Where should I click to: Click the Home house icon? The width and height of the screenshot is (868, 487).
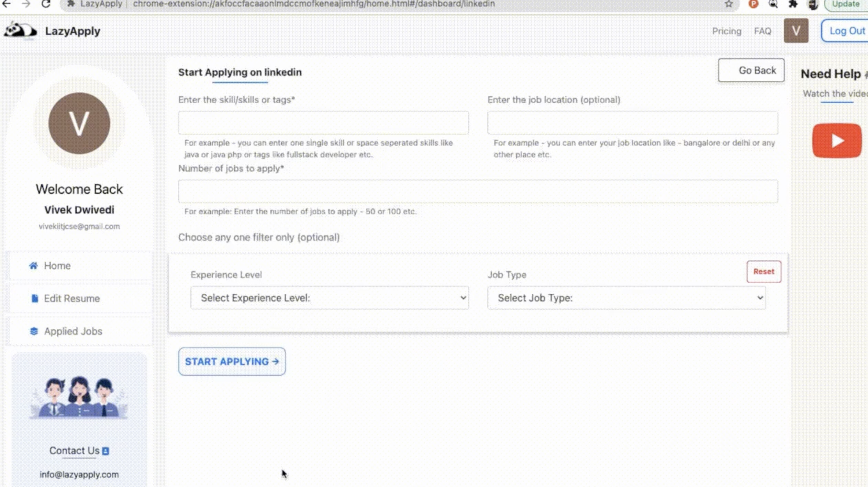tap(33, 265)
